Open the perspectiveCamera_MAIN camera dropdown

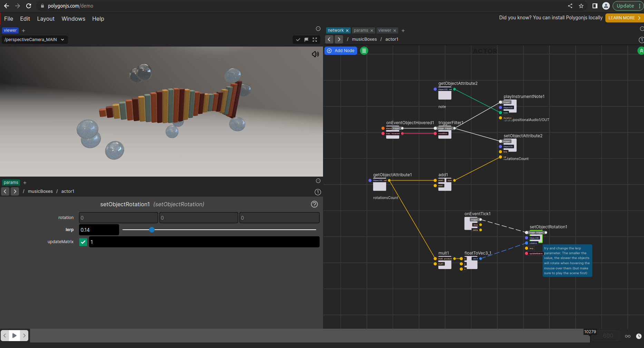point(35,40)
